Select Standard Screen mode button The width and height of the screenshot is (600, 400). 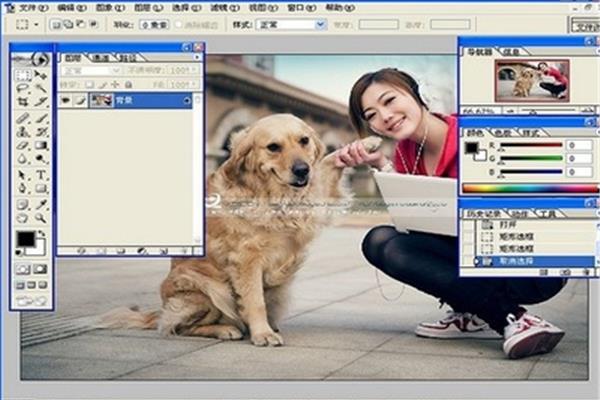[x=20, y=285]
